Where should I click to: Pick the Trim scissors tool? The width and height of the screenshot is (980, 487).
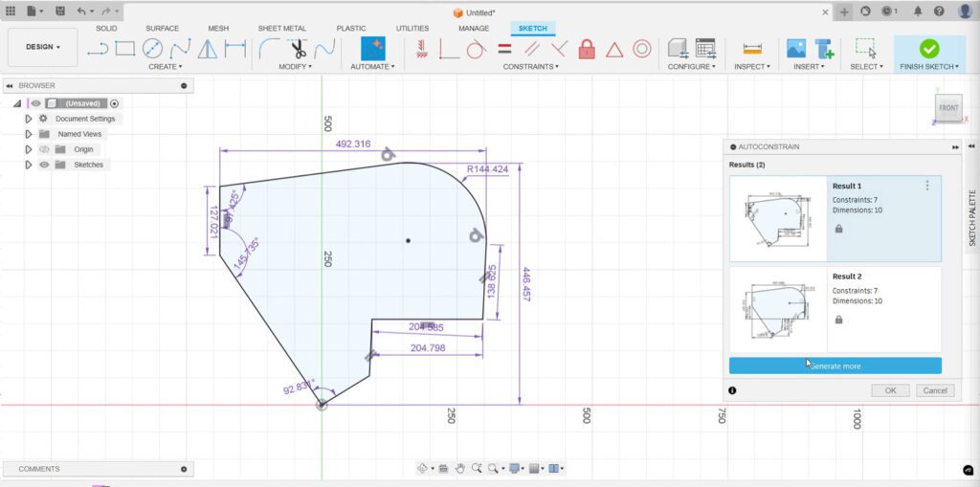coord(298,49)
